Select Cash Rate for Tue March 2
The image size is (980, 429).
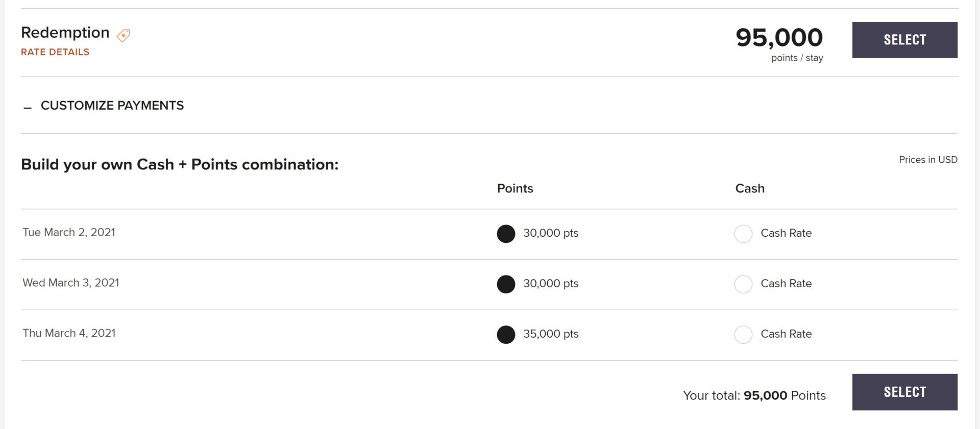click(x=743, y=234)
